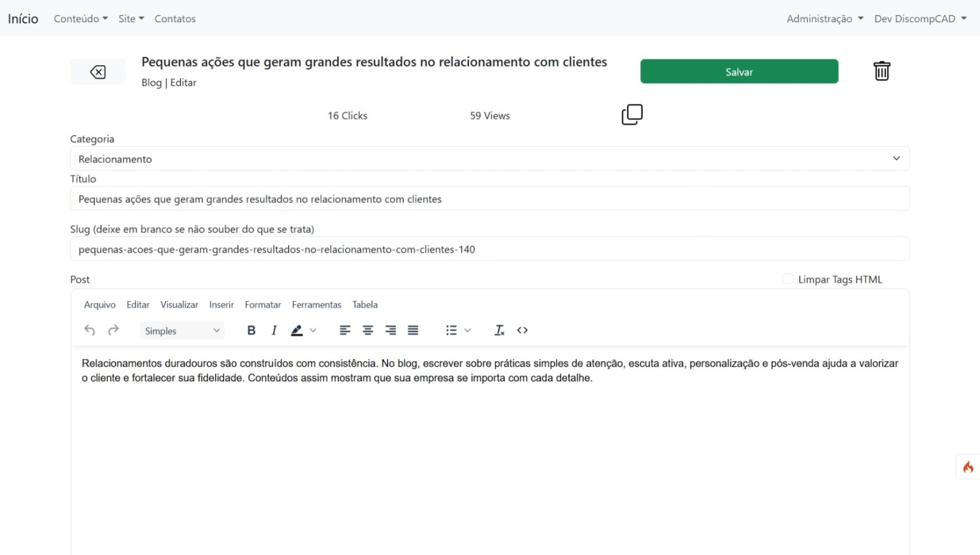Toggle bold formatting in the editor

click(x=251, y=330)
